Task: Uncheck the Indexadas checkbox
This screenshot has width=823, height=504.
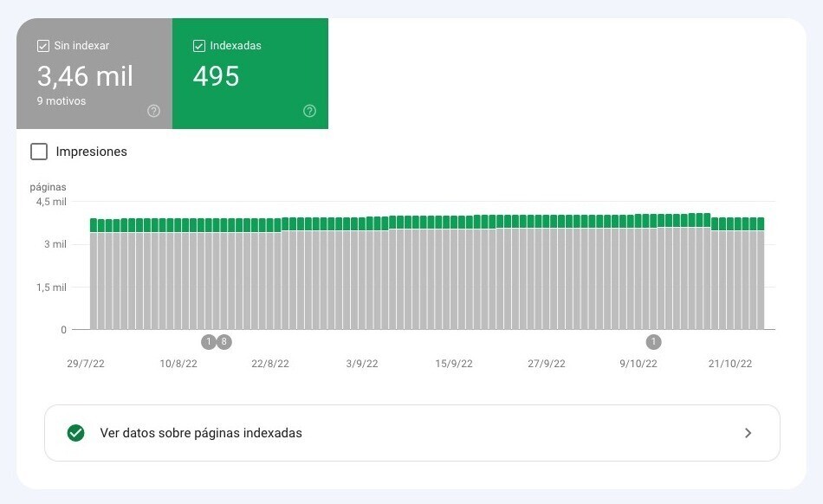Action: click(x=199, y=46)
